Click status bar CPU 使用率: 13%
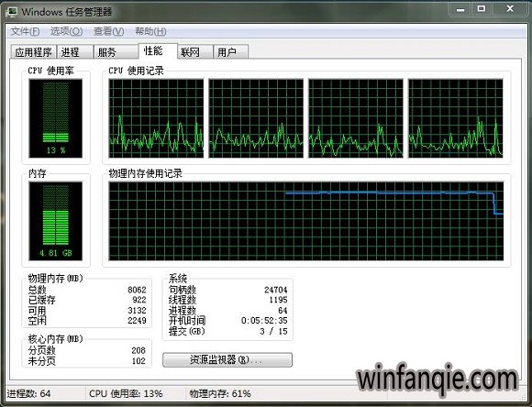Viewport: 532px width, 407px height. pyautogui.click(x=126, y=394)
